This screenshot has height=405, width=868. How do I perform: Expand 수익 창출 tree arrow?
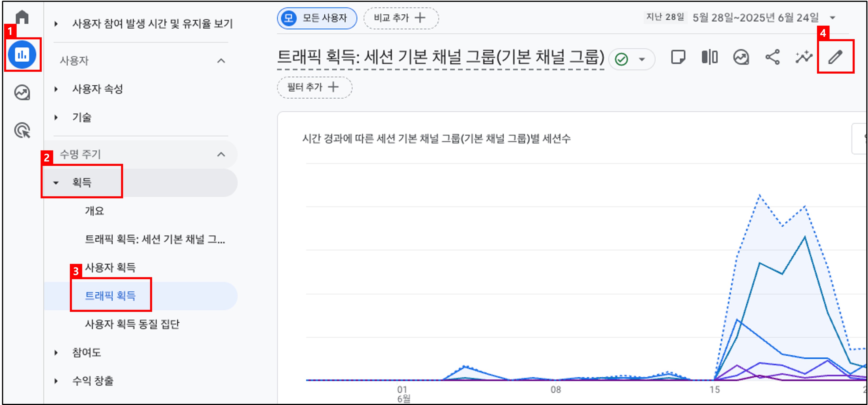pos(56,381)
